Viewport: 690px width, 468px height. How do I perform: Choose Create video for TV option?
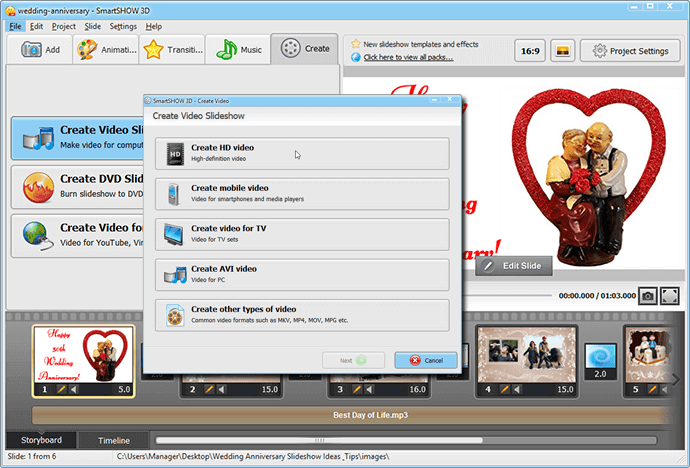[x=302, y=234]
